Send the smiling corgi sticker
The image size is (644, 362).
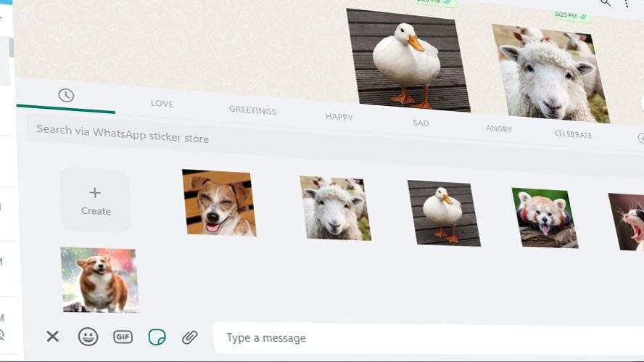pos(100,280)
